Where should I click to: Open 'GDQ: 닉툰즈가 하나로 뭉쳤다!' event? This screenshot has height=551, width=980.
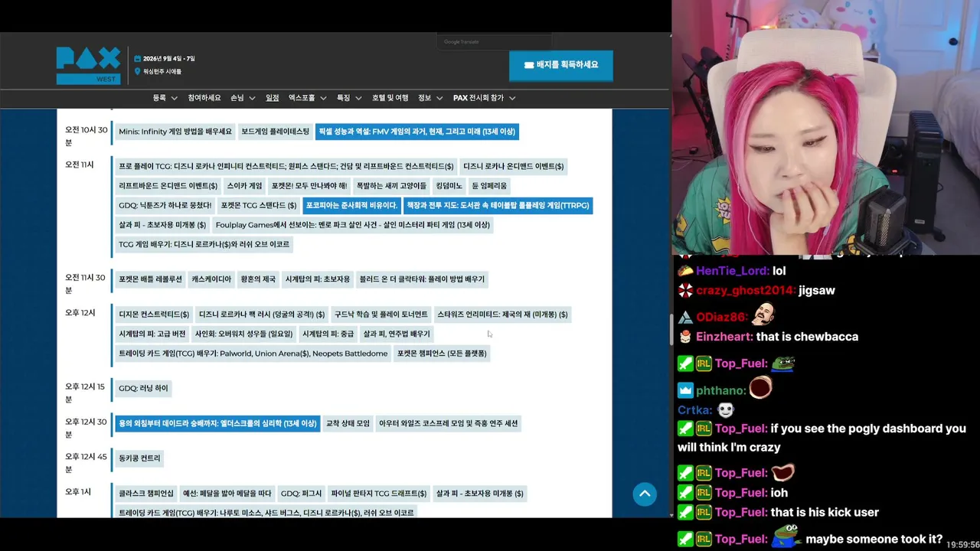click(165, 205)
